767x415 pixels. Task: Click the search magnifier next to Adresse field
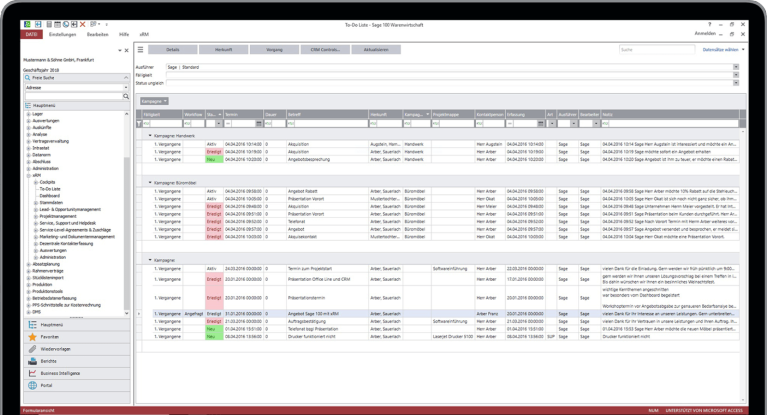tap(126, 98)
